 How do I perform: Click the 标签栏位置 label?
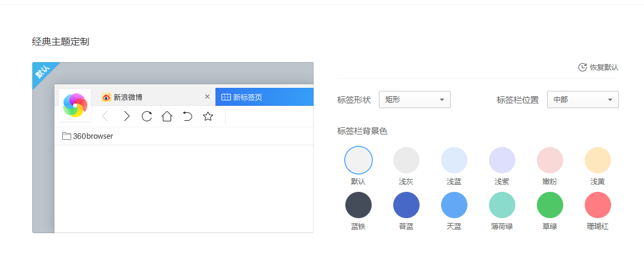pos(518,100)
